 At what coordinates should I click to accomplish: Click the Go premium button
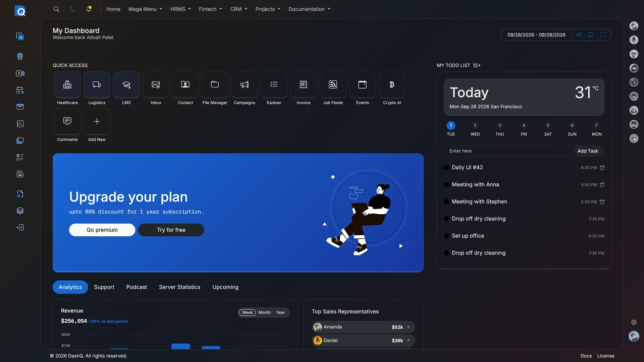(x=102, y=230)
